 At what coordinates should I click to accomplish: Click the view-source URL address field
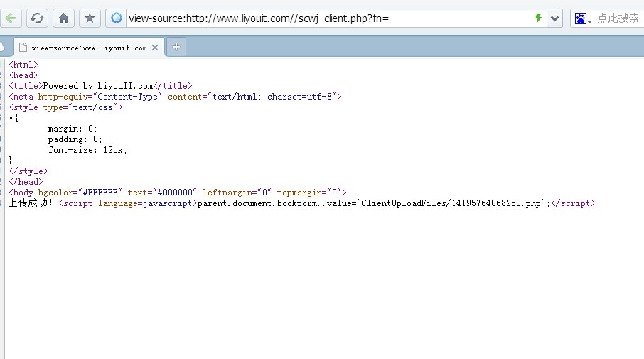(328, 18)
